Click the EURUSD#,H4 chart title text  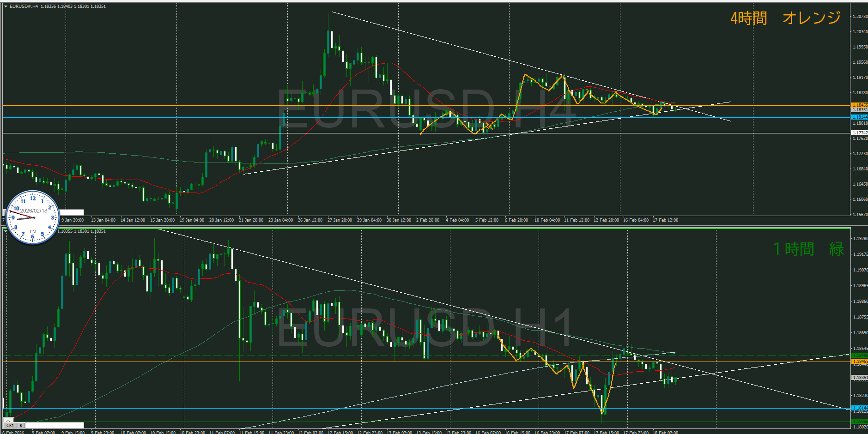coord(24,6)
